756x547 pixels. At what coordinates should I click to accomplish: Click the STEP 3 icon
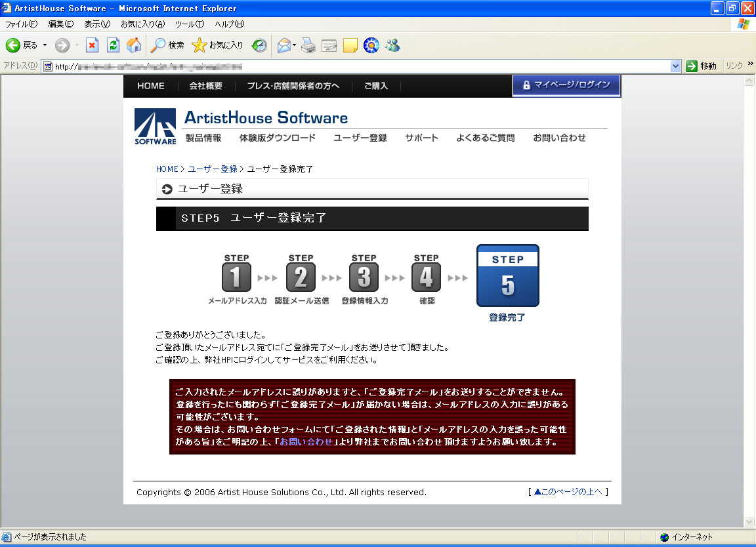(364, 277)
